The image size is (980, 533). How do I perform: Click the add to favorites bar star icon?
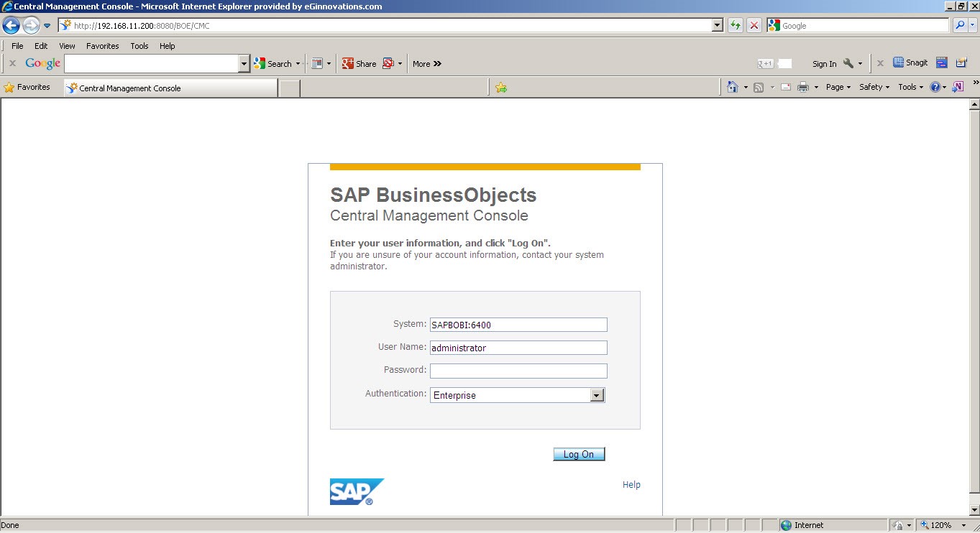[501, 88]
